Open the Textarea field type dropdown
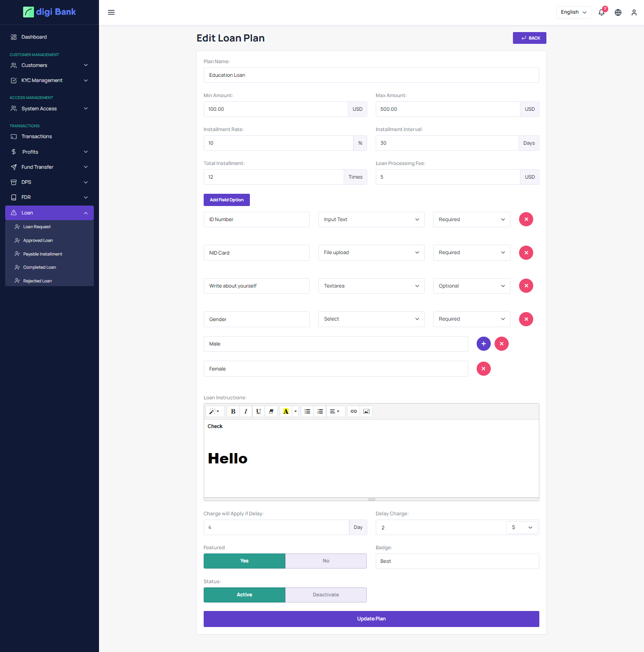 click(371, 286)
